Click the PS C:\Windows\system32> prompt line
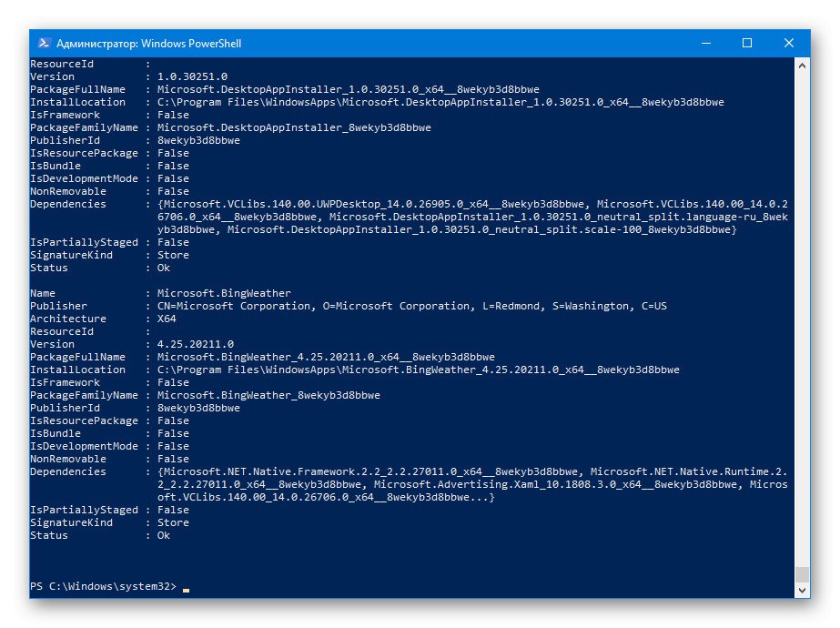 [103, 586]
